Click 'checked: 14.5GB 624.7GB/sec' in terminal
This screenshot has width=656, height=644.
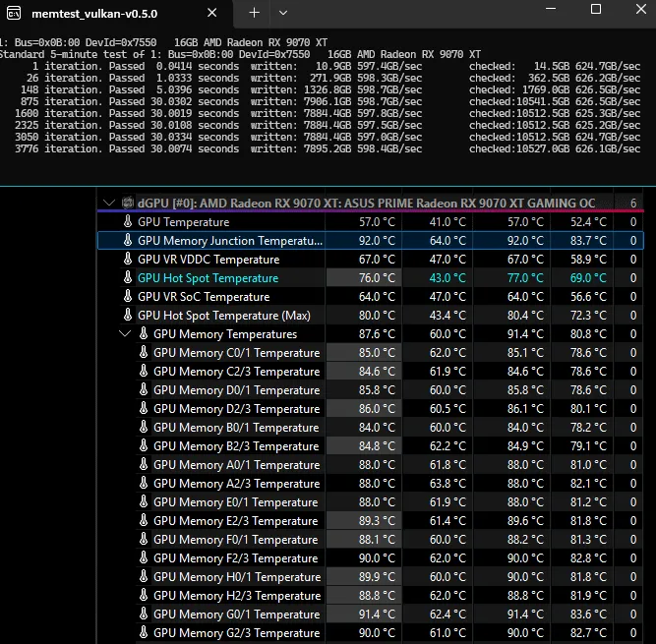[x=555, y=66]
